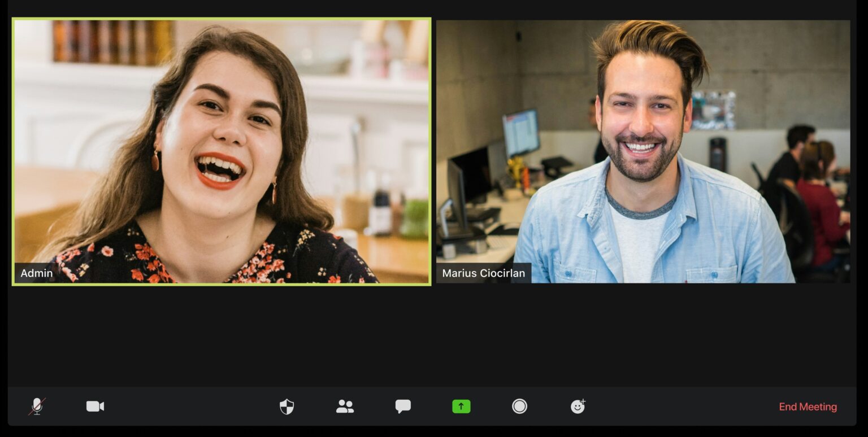Viewport: 868px width, 437px height.
Task: Click the lit monitor behind Marius
Action: pyautogui.click(x=520, y=133)
